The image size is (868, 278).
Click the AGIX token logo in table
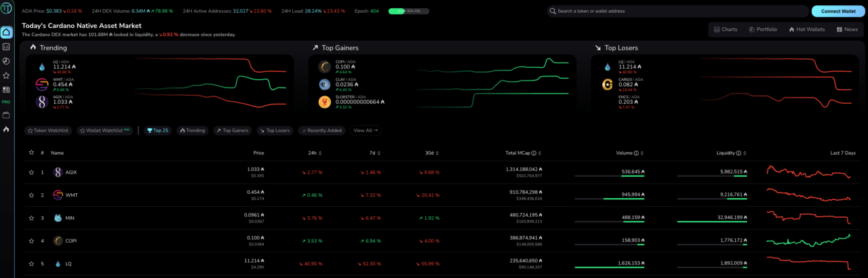click(x=58, y=172)
